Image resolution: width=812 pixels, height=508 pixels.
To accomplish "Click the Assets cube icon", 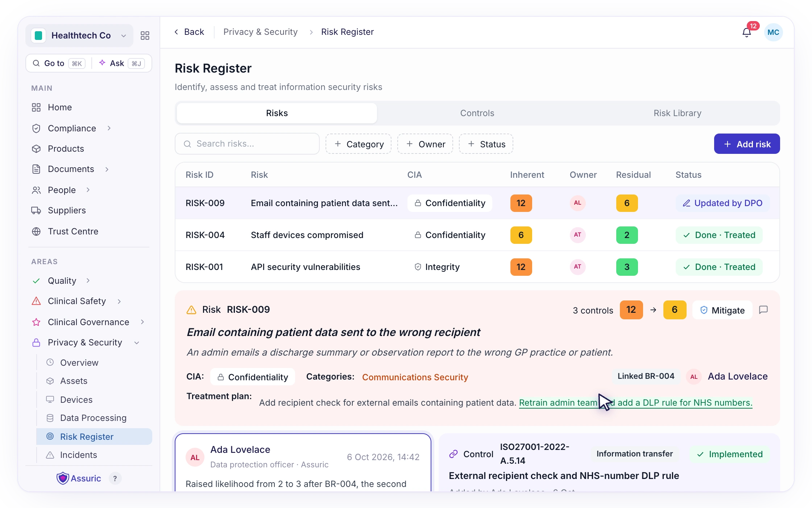I will point(50,381).
